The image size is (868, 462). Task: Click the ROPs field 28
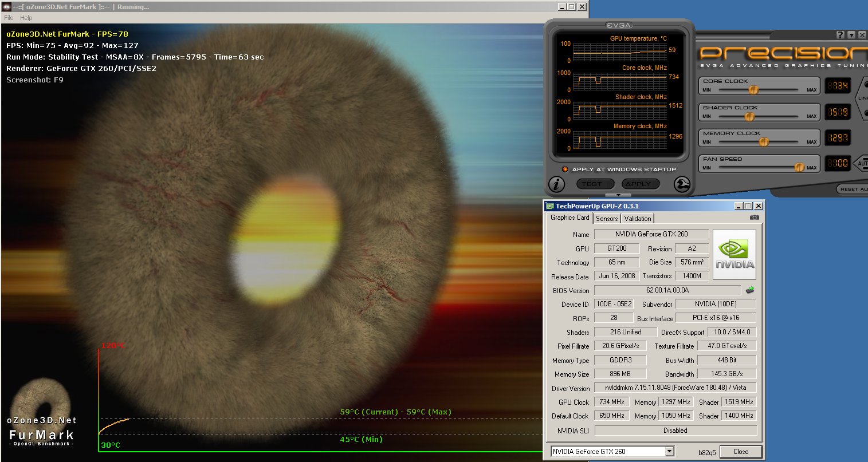[613, 318]
